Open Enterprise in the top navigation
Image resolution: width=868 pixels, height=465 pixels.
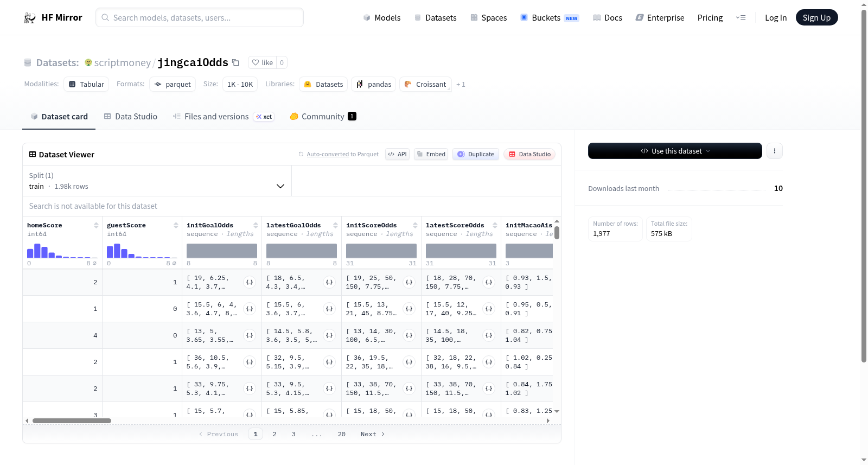660,18
